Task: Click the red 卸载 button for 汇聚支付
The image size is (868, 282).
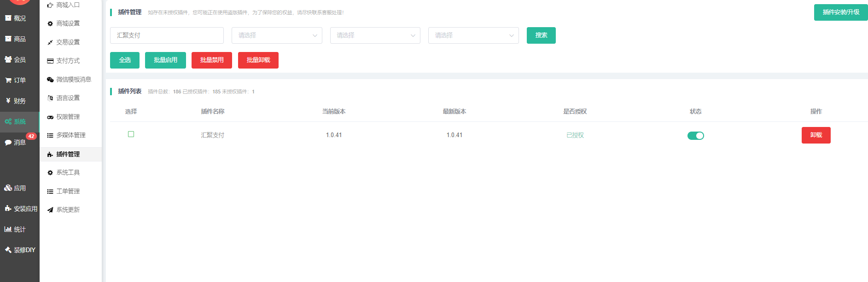Action: 816,135
